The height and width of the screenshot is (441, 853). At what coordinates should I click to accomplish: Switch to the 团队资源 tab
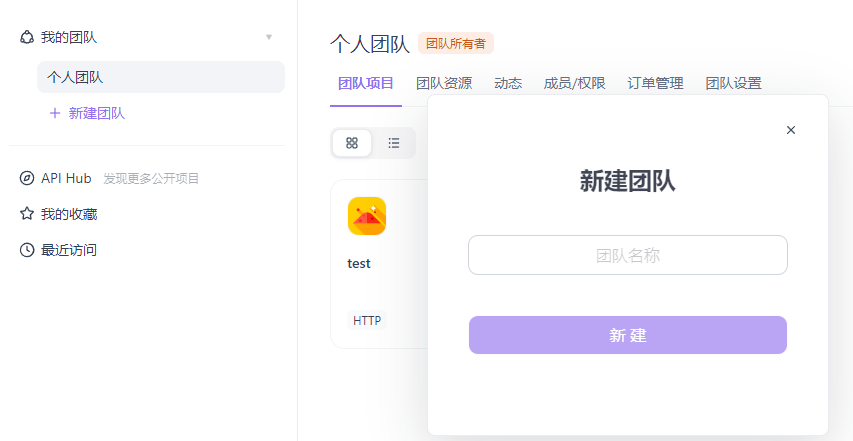pyautogui.click(x=444, y=83)
